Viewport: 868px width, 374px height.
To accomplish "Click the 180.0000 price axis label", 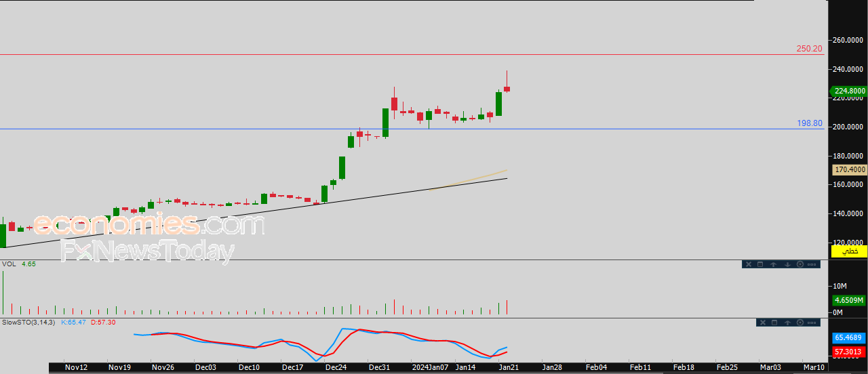I will [x=848, y=156].
